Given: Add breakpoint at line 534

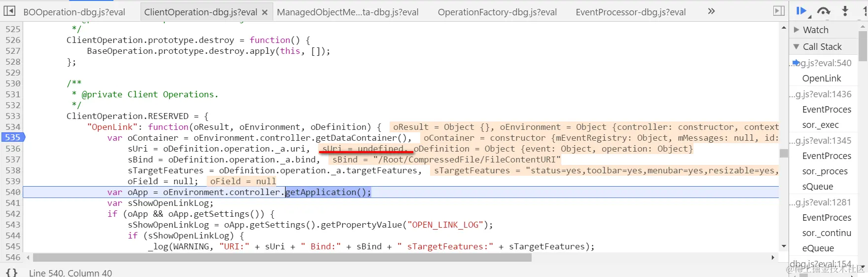Looking at the screenshot, I should (13, 127).
